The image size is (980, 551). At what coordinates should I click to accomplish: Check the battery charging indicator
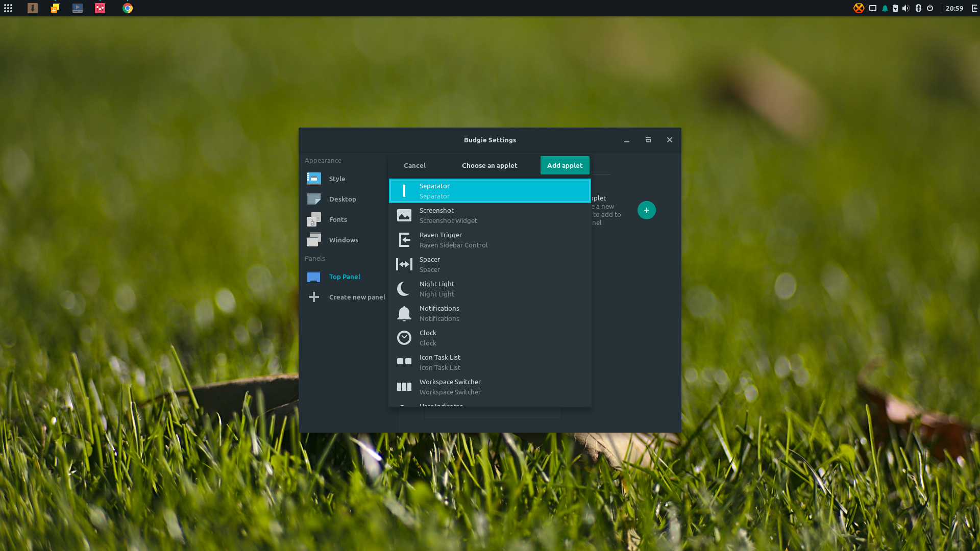(x=895, y=8)
